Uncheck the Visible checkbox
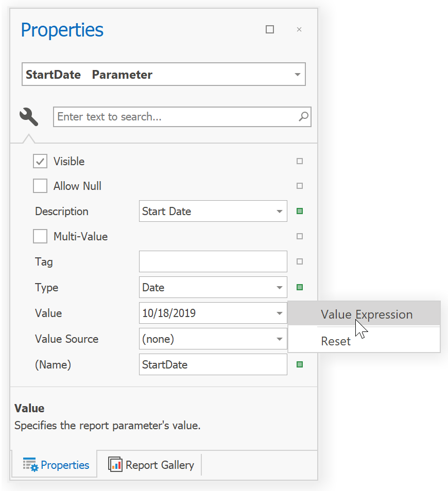Image resolution: width=448 pixels, height=491 pixels. pos(40,161)
